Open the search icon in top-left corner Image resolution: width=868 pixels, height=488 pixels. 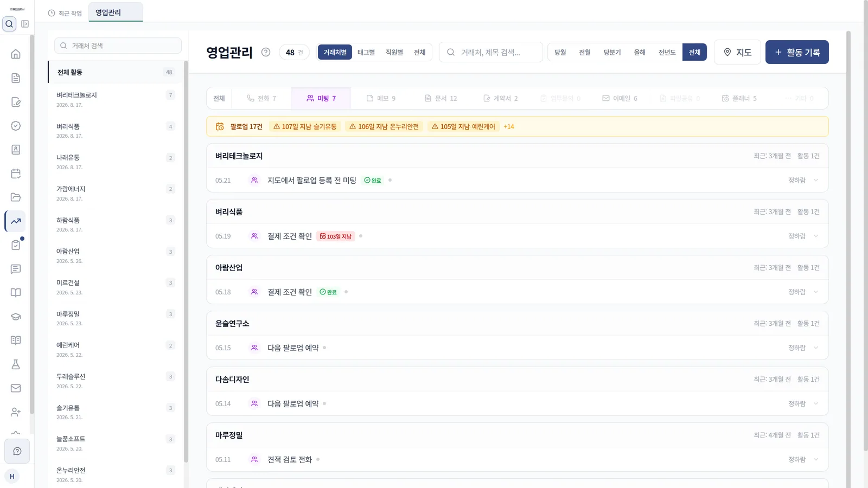point(9,24)
